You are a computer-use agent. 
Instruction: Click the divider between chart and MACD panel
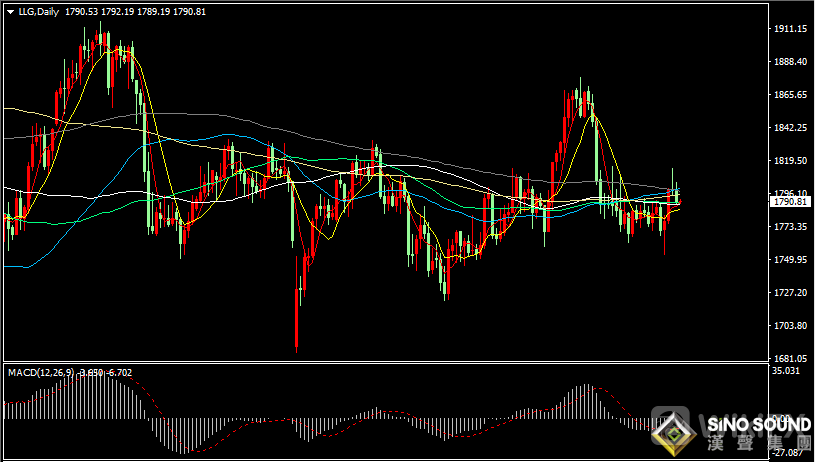click(x=390, y=362)
